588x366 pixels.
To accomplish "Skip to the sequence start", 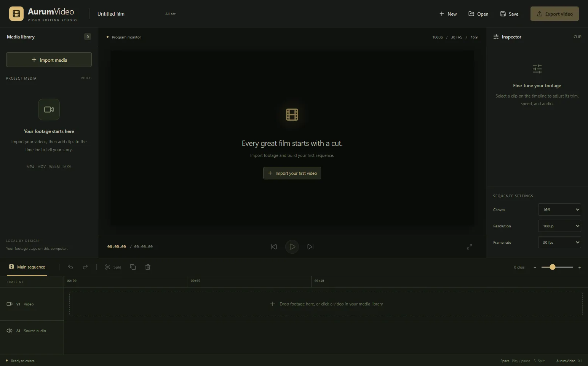I will click(x=274, y=247).
